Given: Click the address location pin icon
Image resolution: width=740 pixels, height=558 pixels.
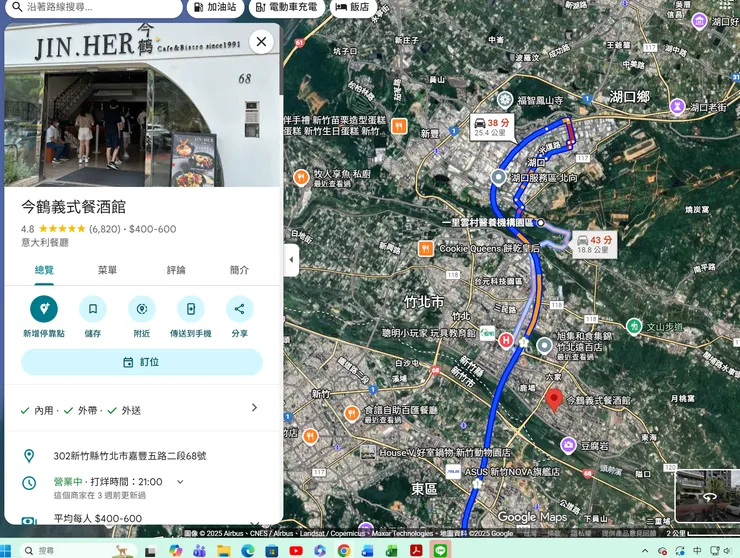Looking at the screenshot, I should pos(29,456).
